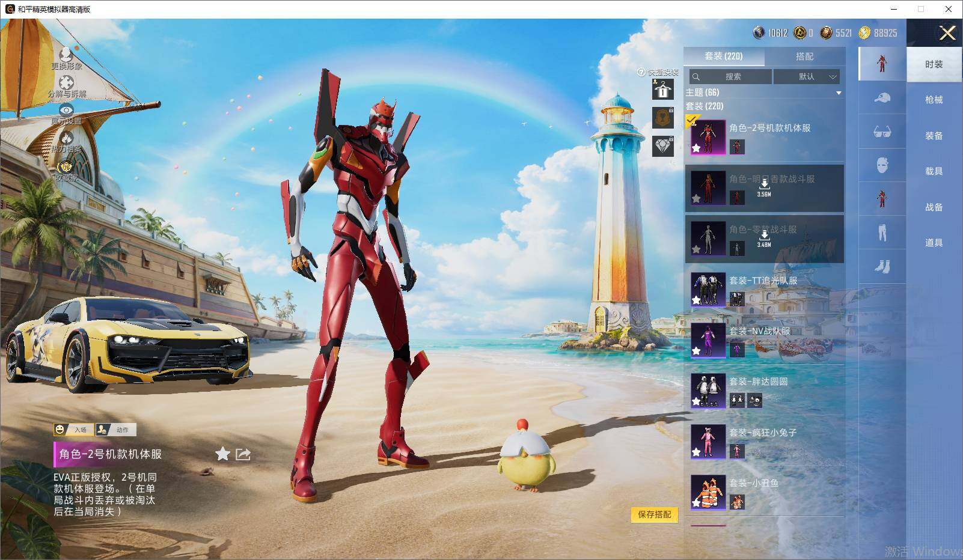The width and height of the screenshot is (963, 560).
Task: Close the wardrobe with the X icon
Action: (947, 33)
